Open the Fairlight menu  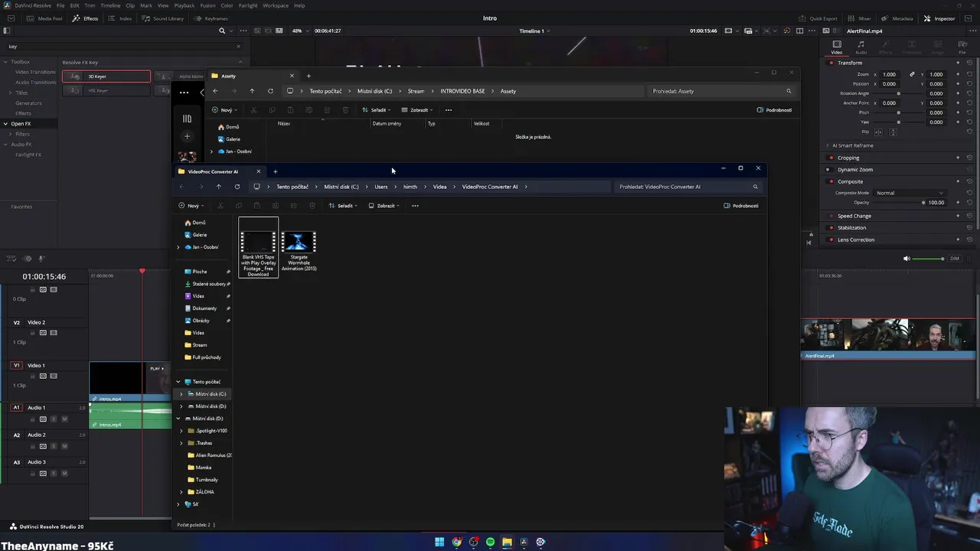pyautogui.click(x=248, y=5)
